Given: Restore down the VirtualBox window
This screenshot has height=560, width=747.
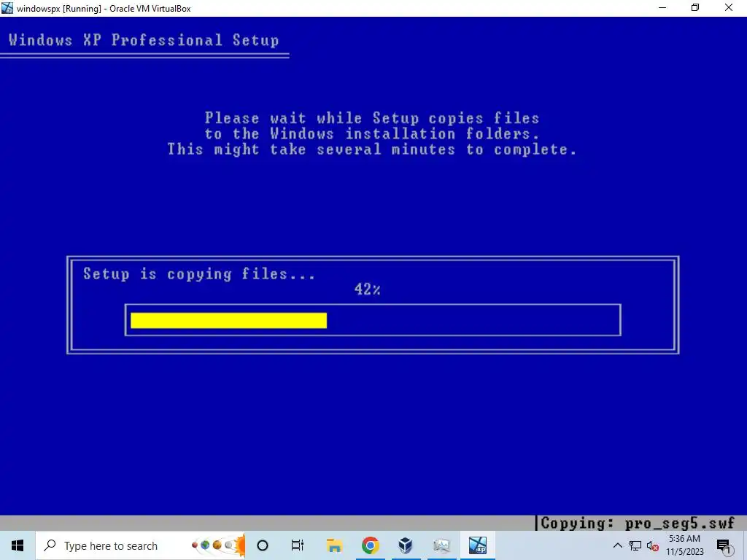Looking at the screenshot, I should tap(695, 8).
